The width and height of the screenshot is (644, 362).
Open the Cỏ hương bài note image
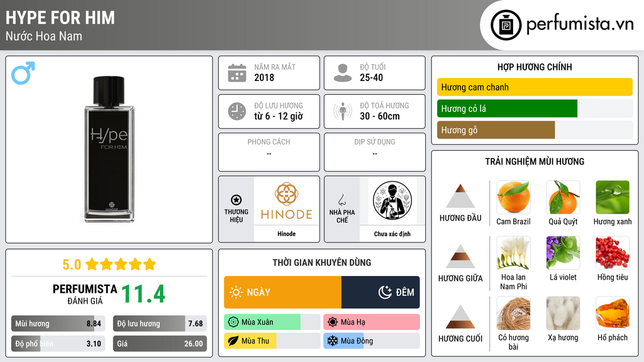[x=513, y=314]
